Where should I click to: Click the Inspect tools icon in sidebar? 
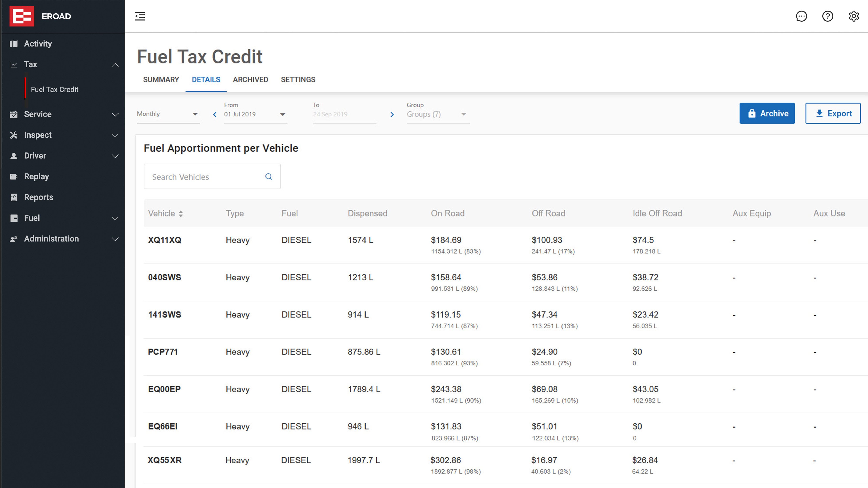[14, 135]
